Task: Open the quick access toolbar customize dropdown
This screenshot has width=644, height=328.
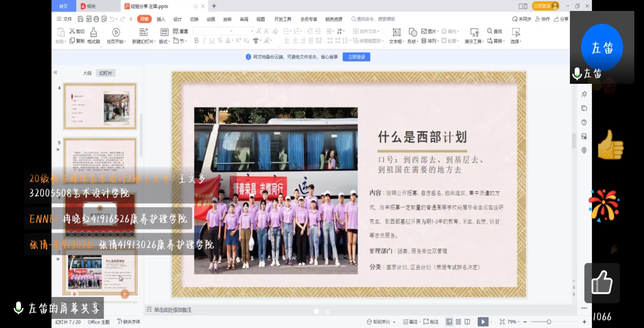Action: [131, 19]
